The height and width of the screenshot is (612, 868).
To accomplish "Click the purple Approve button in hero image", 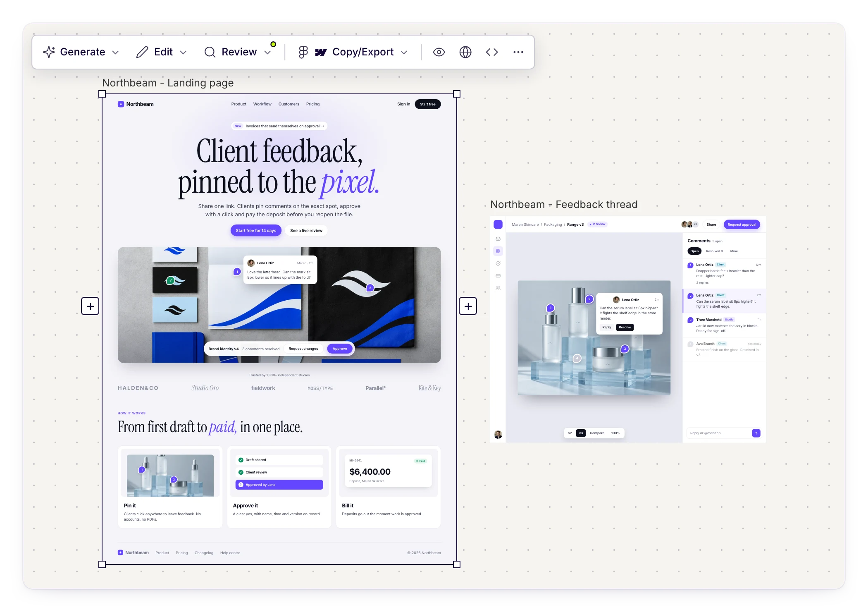I will [340, 349].
